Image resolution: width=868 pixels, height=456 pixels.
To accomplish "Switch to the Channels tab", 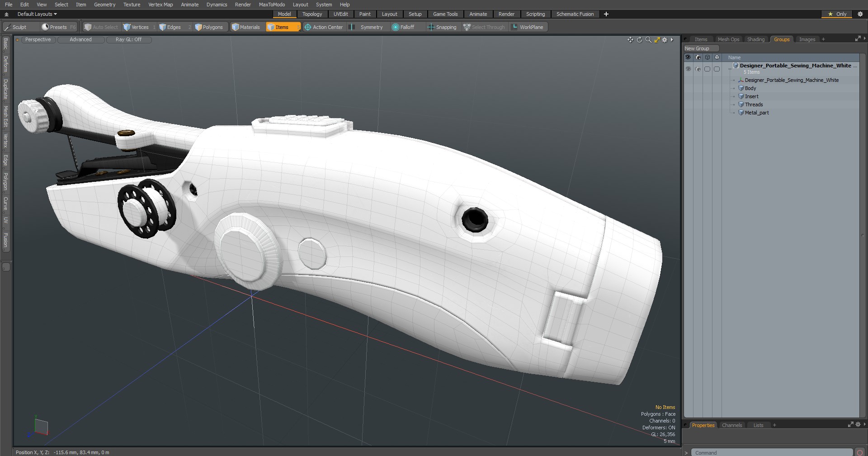I will pos(731,425).
